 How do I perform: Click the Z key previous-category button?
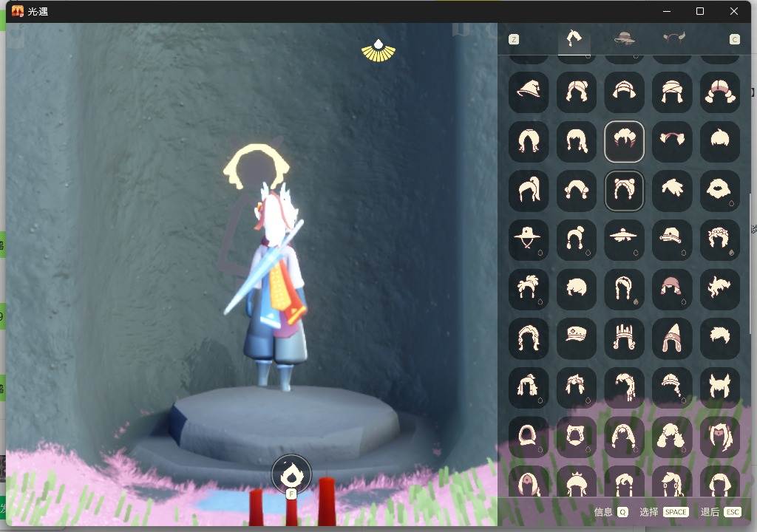[x=514, y=39]
